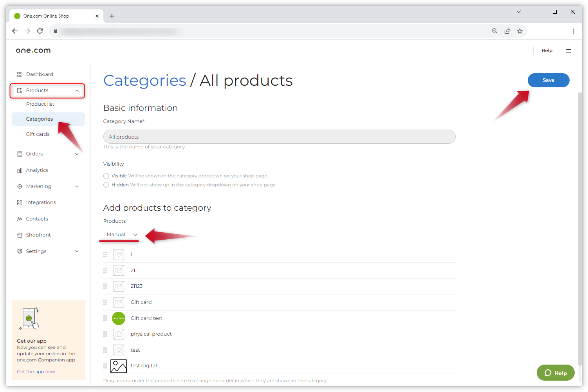Screen dimensions: 588x392
Task: Select the Visible radio button
Action: click(106, 176)
